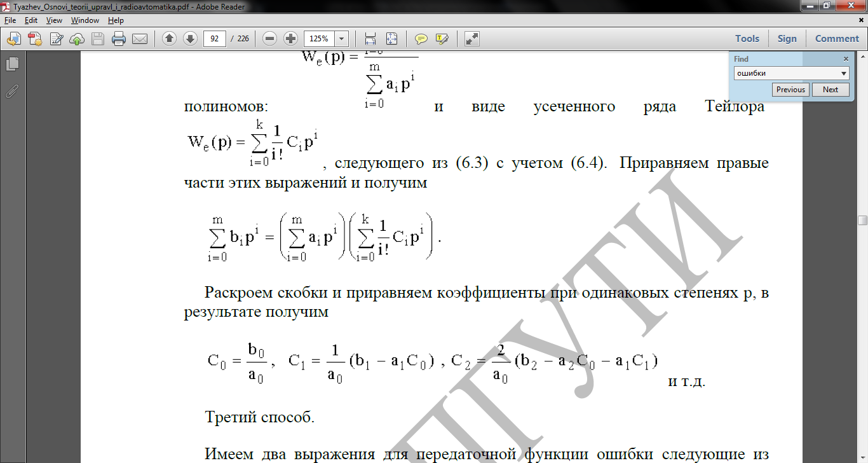Click the vertical scrollbar thumb
Screen dimensions: 868x463
862,221
